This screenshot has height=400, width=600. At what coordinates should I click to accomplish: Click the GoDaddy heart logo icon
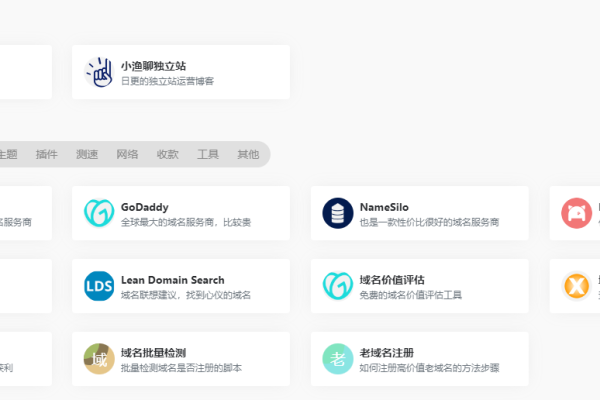99,213
